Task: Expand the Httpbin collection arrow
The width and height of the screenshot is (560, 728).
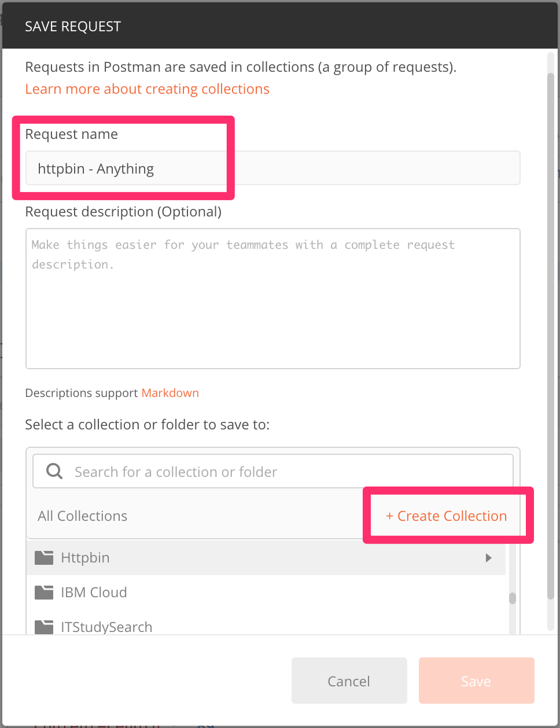Action: pos(489,558)
